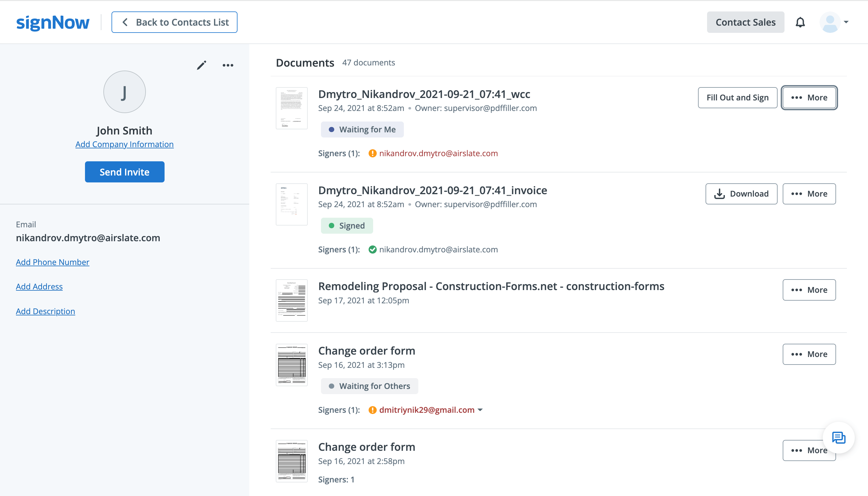Image resolution: width=868 pixels, height=496 pixels.
Task: Click the edit pencil icon for John Smith
Action: [x=202, y=65]
